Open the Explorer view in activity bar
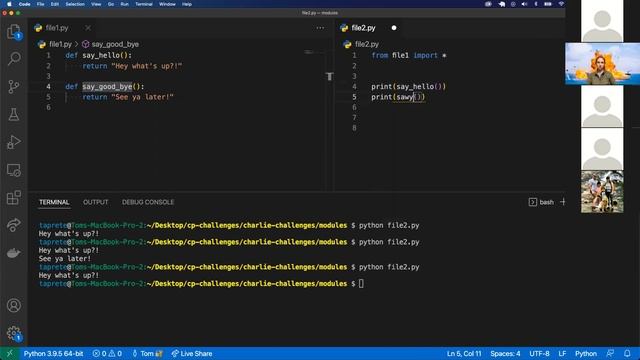640x360 pixels. pos(14,32)
